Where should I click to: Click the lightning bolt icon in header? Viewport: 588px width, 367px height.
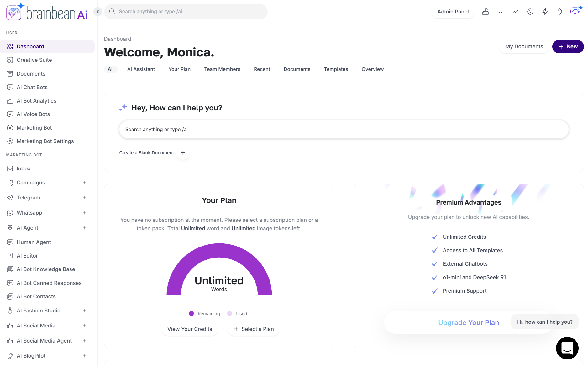click(545, 12)
